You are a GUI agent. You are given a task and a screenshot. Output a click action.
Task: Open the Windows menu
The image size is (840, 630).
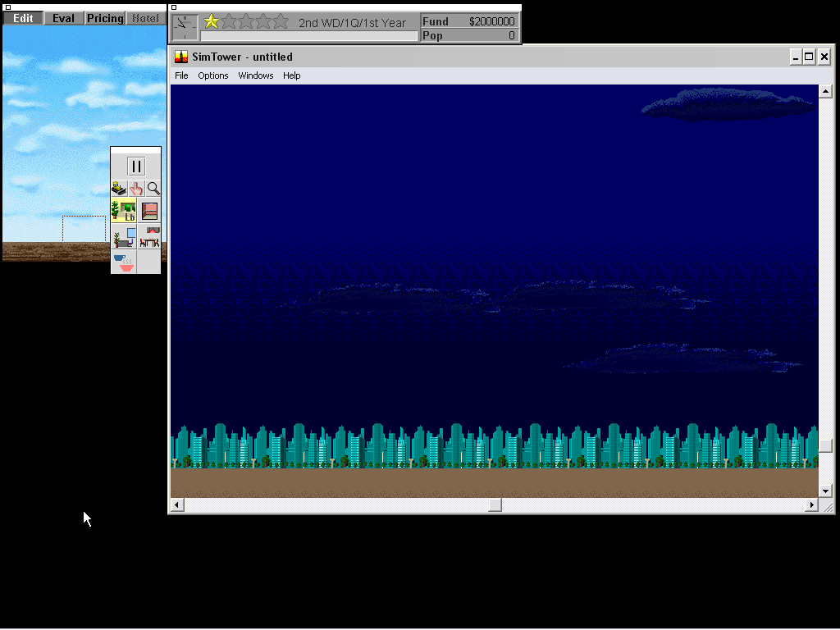point(256,75)
